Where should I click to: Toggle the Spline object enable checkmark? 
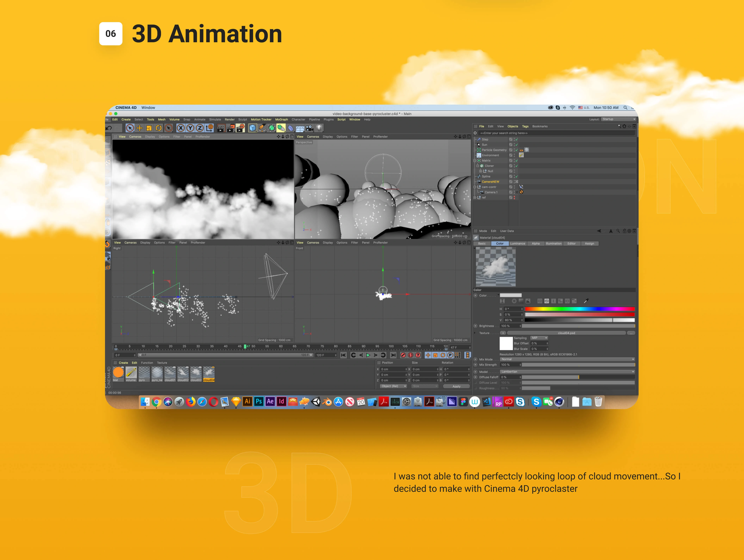(517, 177)
